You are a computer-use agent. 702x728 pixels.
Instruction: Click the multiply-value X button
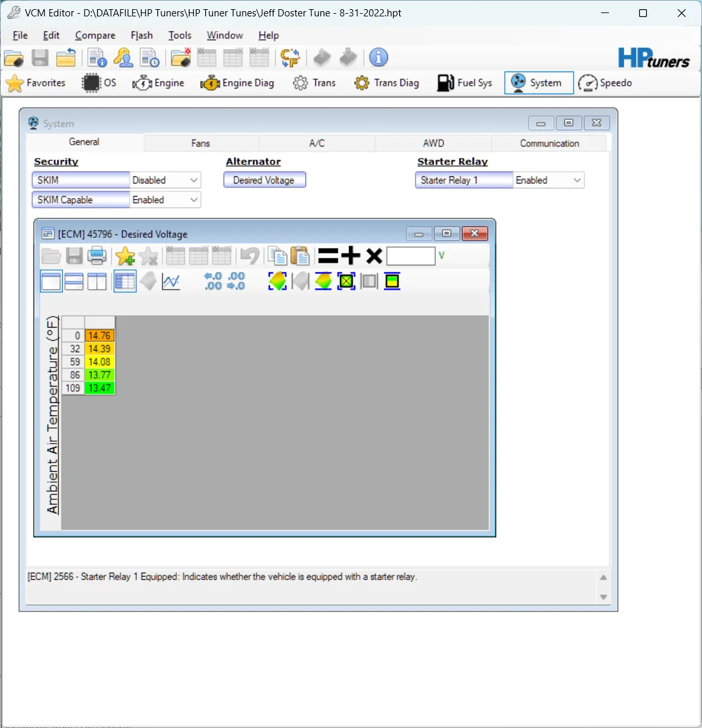[374, 256]
